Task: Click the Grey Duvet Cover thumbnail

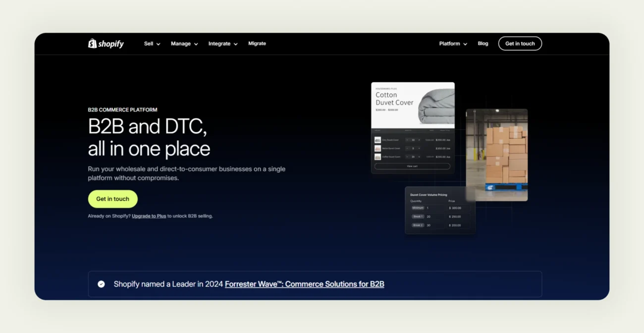Action: pyautogui.click(x=377, y=140)
